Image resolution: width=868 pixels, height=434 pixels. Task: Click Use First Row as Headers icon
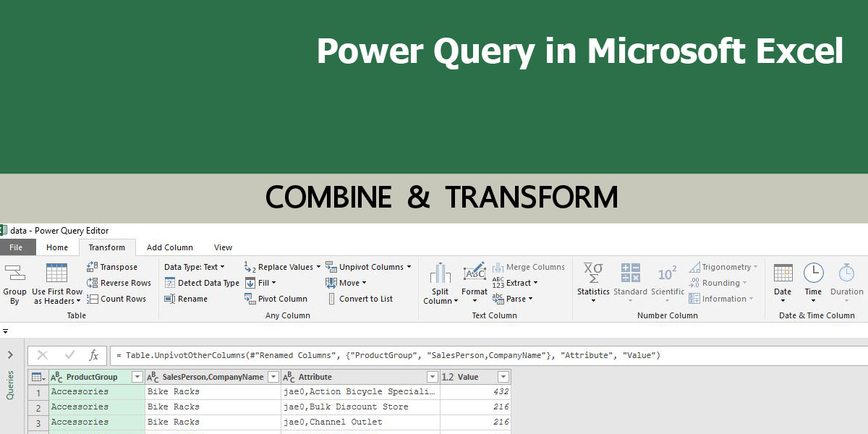click(x=56, y=273)
